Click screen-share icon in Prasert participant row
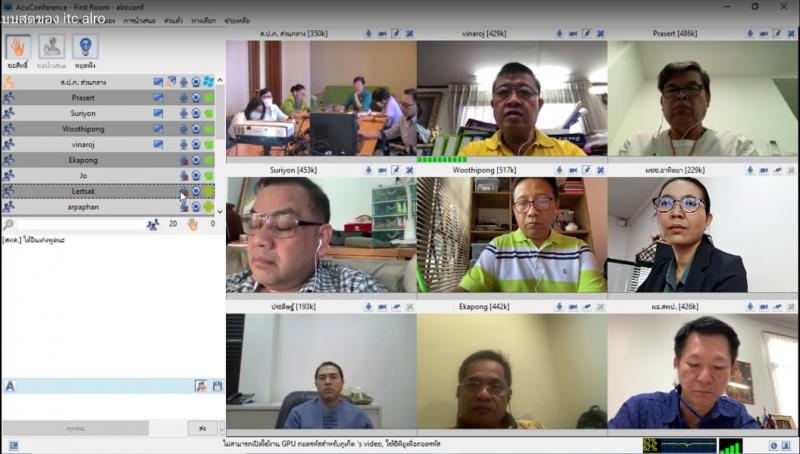Image resolution: width=800 pixels, height=454 pixels. (x=158, y=97)
